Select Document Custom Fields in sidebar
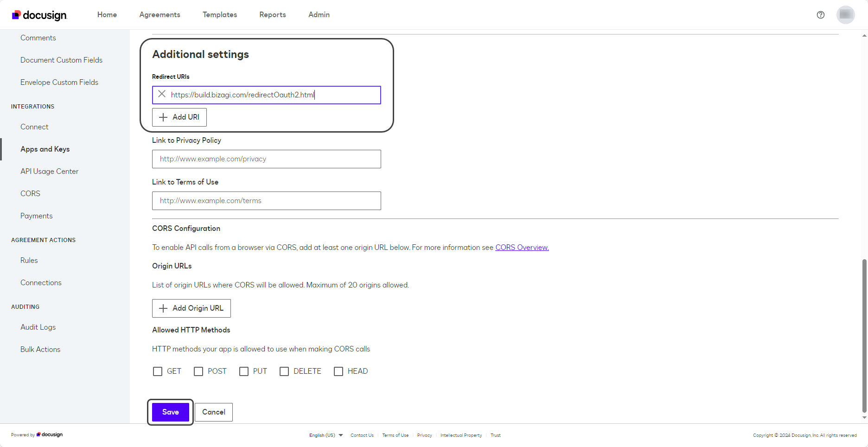 [x=61, y=60]
